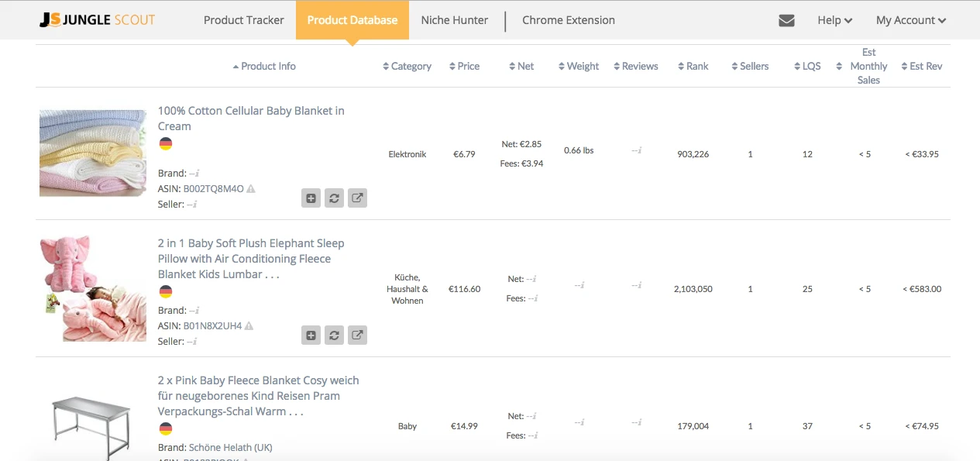Sort the table by Rank column

(x=693, y=66)
